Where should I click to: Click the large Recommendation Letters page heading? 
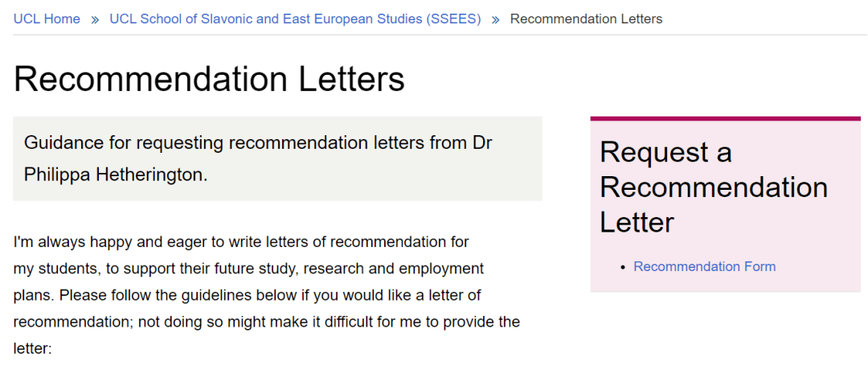pyautogui.click(x=209, y=79)
